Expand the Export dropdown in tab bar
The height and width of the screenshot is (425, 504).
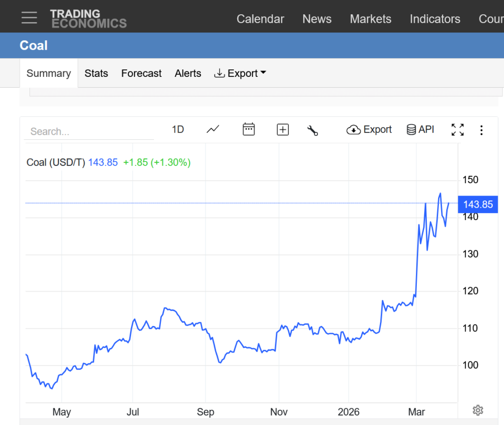pyautogui.click(x=240, y=73)
